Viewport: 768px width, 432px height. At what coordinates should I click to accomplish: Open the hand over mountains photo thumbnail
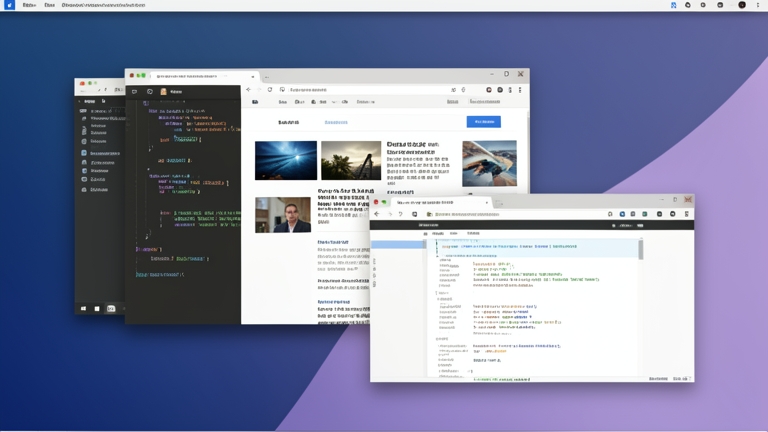pyautogui.click(x=489, y=164)
